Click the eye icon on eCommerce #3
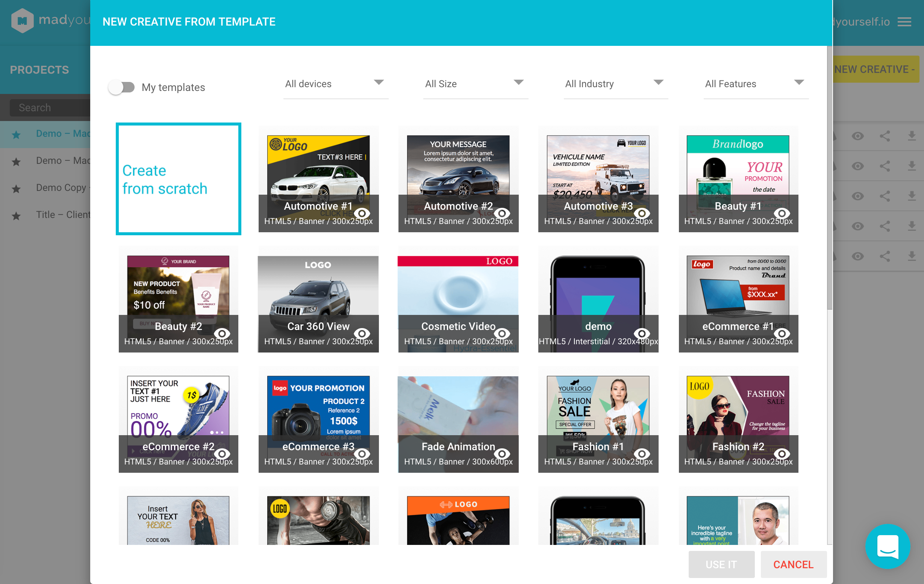This screenshot has height=584, width=924. coord(362,454)
